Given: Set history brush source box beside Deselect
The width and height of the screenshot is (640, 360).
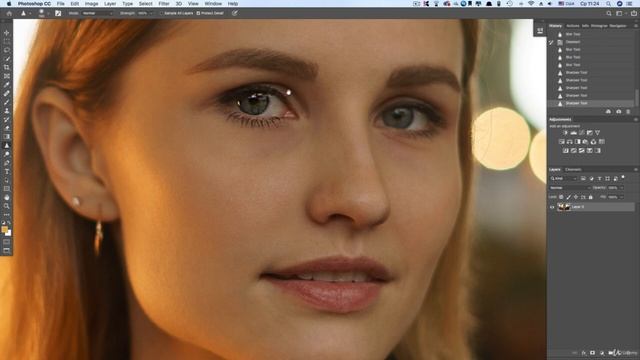Looking at the screenshot, I should tap(551, 42).
